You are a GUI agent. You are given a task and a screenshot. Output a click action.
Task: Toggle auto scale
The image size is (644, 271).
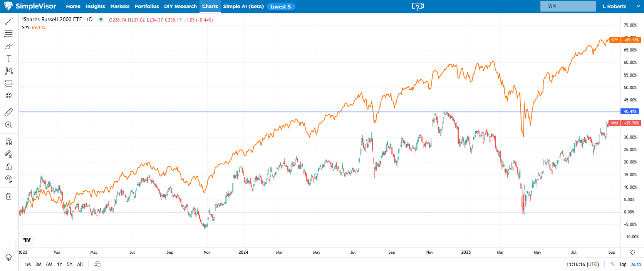click(x=636, y=264)
